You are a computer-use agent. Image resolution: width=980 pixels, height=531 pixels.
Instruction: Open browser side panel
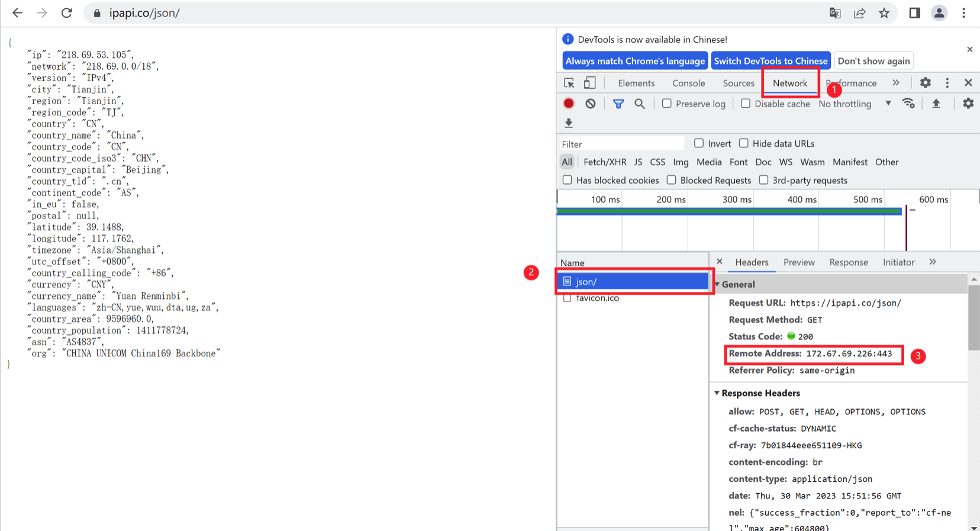pos(914,13)
